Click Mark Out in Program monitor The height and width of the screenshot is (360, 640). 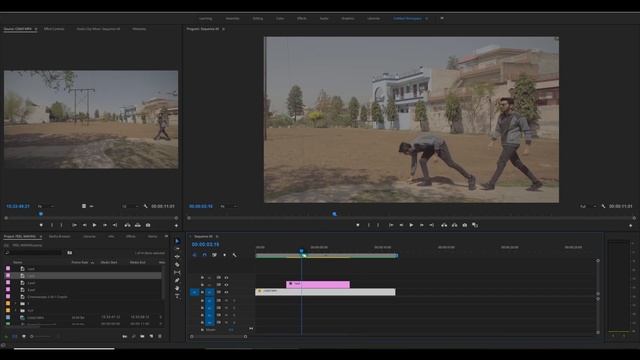click(x=378, y=225)
